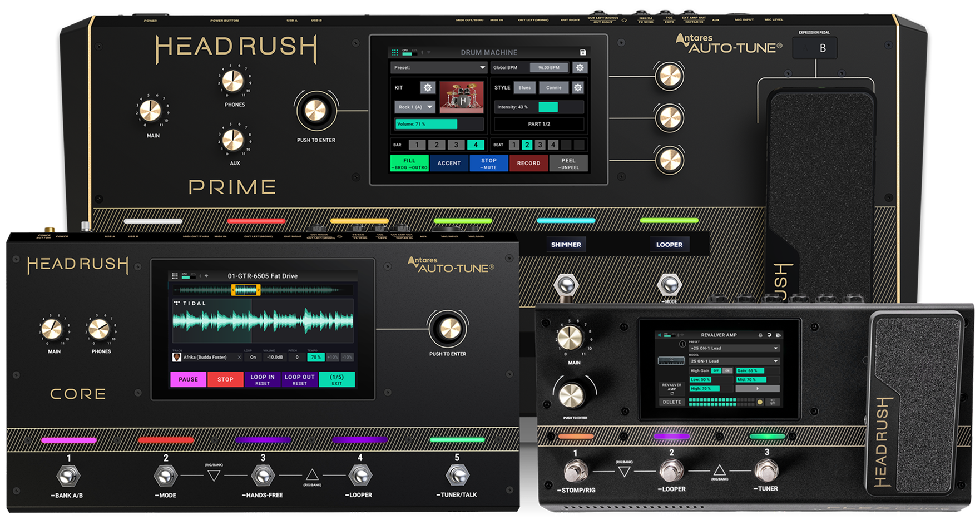Screen dimensions: 980x525
Task: Select the Connie style option
Action: [x=553, y=87]
